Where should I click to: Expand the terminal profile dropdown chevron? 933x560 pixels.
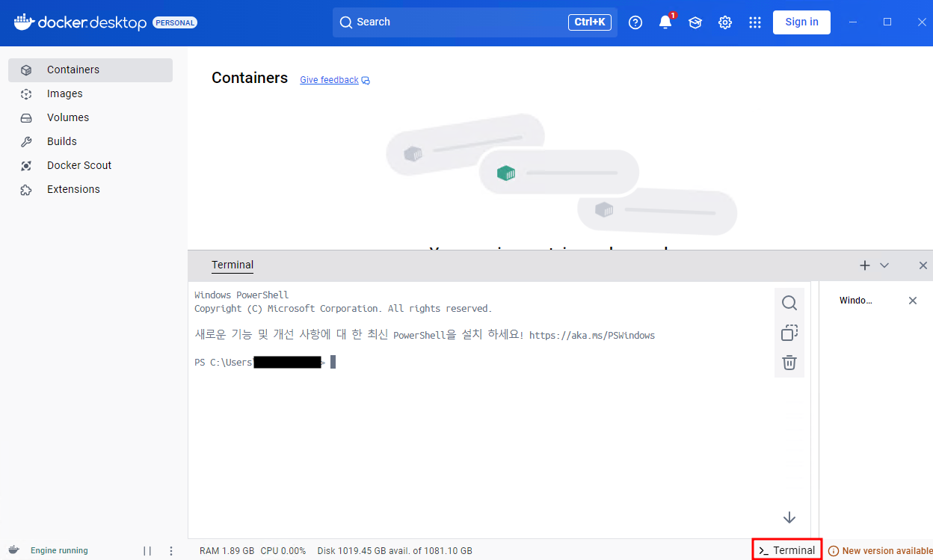(x=884, y=265)
